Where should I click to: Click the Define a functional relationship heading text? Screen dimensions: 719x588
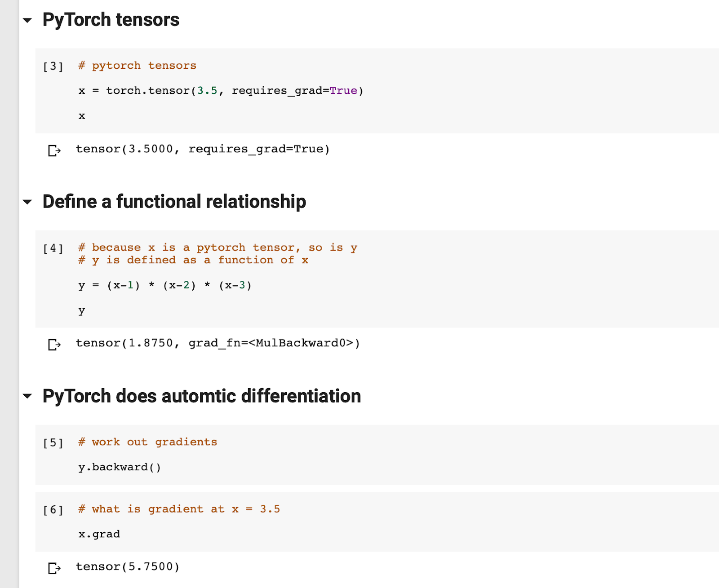174,202
